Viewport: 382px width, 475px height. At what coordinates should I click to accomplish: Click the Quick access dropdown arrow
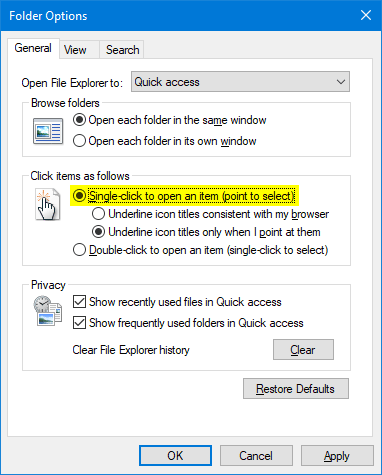point(340,82)
